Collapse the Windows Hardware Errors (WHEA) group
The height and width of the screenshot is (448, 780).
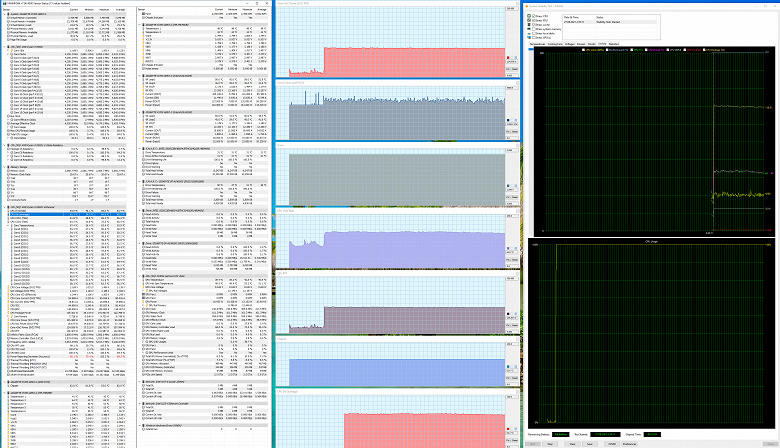point(140,426)
